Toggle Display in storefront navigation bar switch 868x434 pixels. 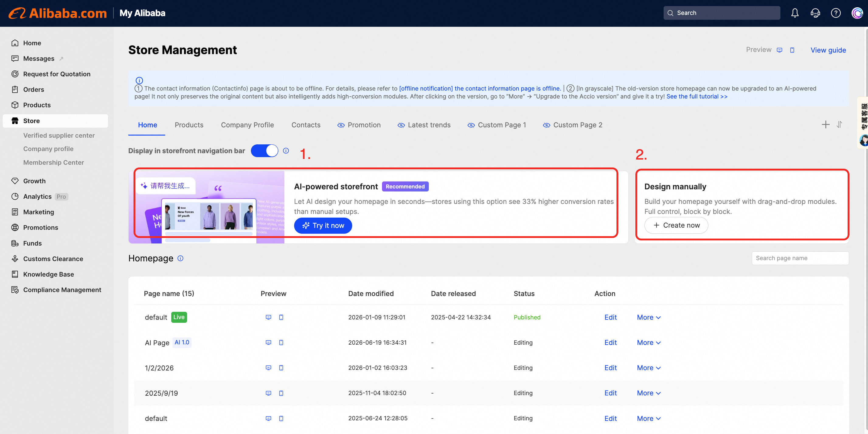(x=264, y=150)
